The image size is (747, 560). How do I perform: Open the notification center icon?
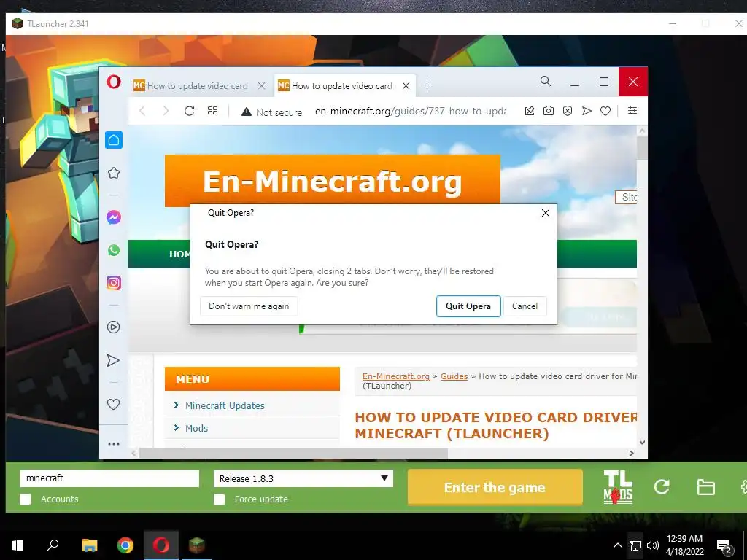(x=724, y=546)
